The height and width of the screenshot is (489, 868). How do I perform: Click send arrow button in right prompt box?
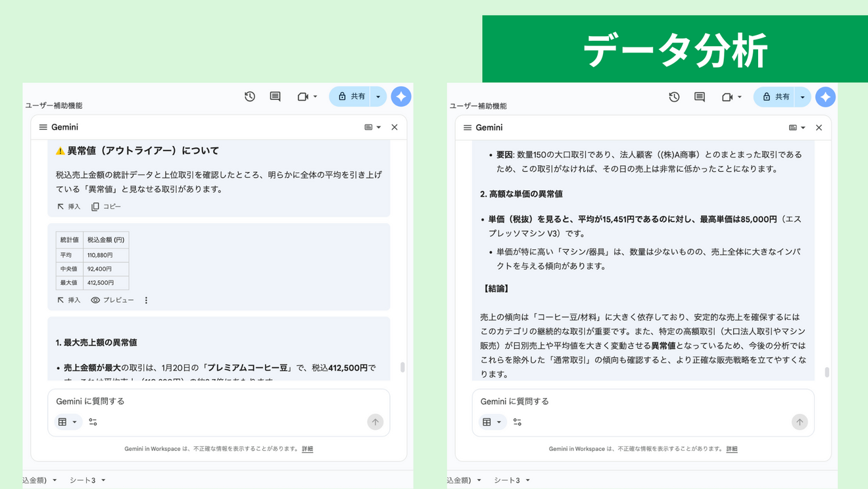800,422
